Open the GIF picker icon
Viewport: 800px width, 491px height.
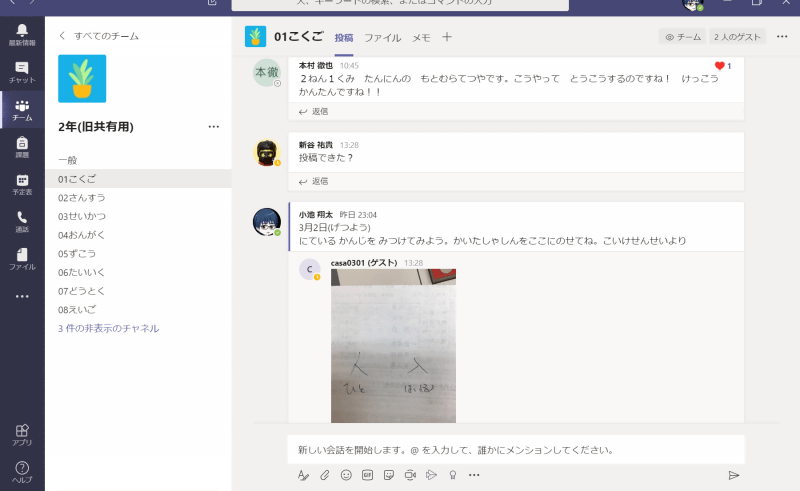(367, 475)
